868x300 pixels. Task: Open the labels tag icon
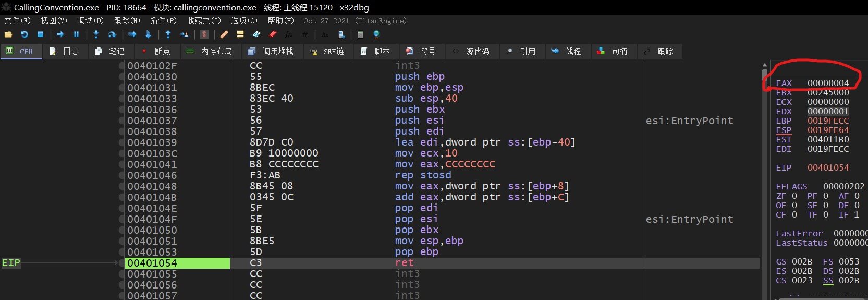[256, 34]
